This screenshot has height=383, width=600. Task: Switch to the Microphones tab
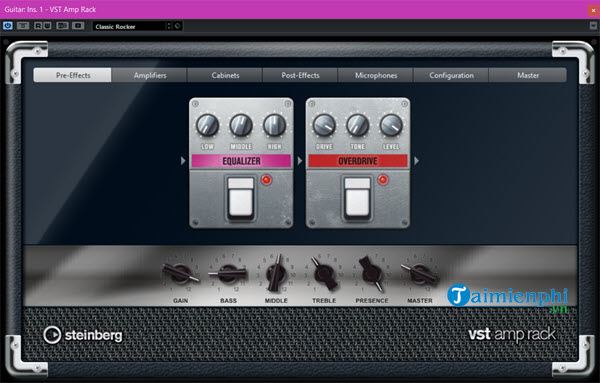coord(375,75)
